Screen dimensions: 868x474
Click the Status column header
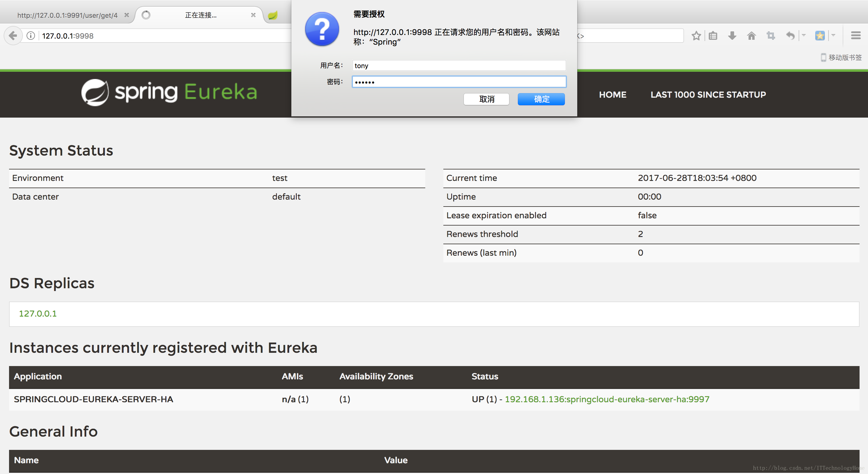pos(485,376)
